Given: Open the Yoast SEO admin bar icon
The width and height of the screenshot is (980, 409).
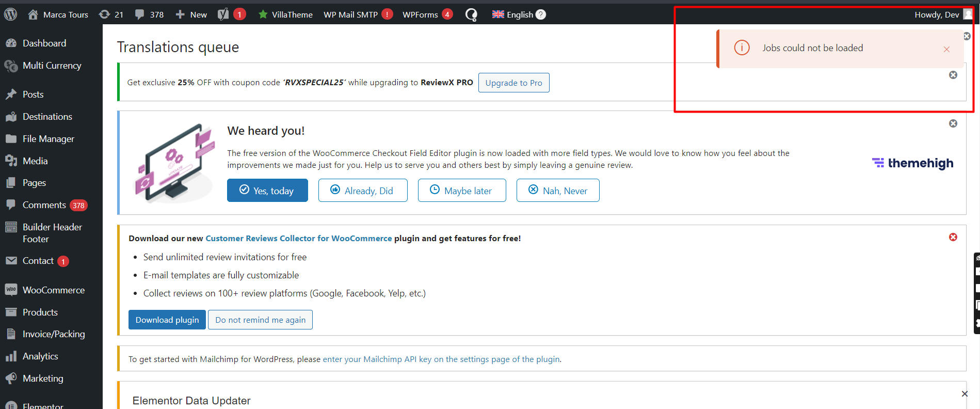Looking at the screenshot, I should click(x=232, y=14).
